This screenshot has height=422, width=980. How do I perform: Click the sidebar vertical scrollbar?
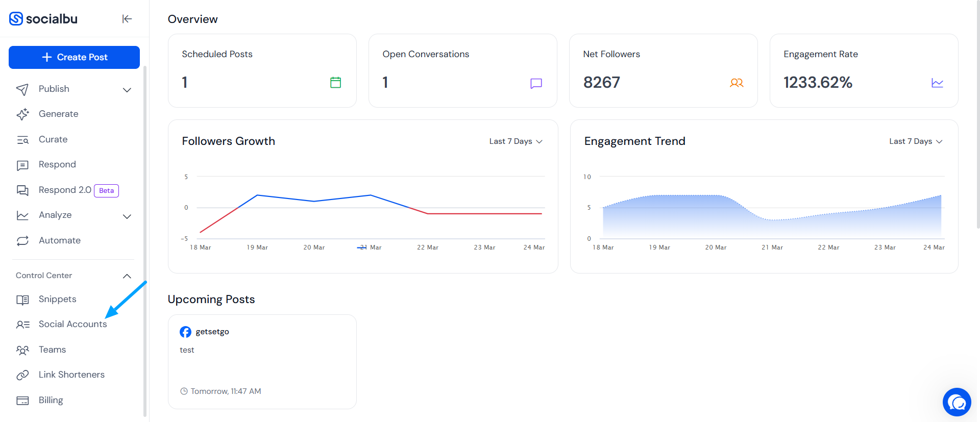pos(145,240)
